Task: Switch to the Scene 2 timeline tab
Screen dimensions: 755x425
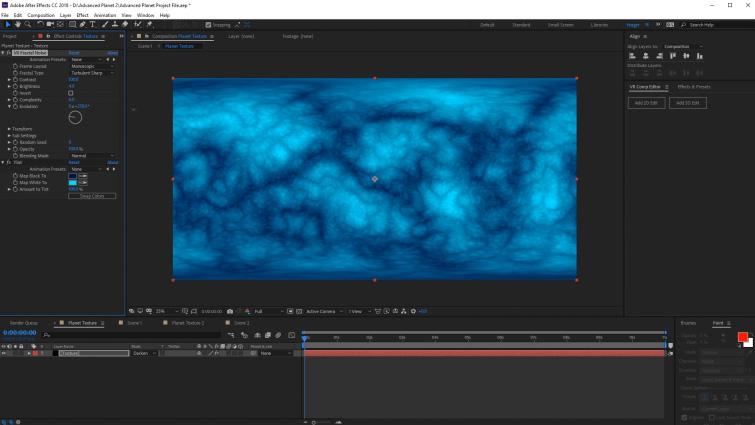Action: [x=240, y=323]
